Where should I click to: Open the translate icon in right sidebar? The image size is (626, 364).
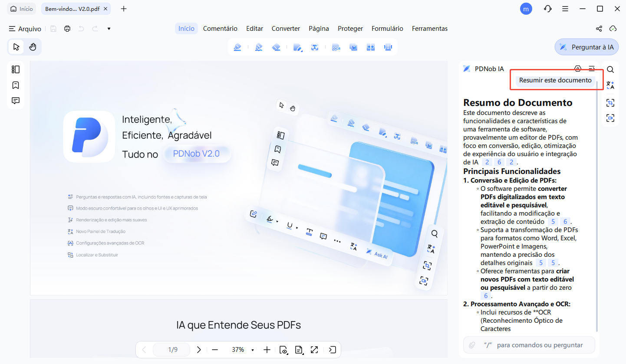(610, 85)
